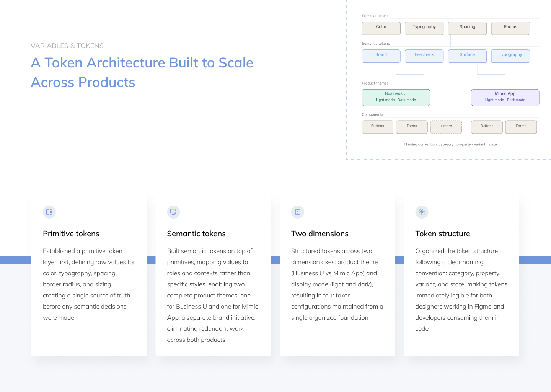Select the Spacing primitive token box

coord(467,28)
